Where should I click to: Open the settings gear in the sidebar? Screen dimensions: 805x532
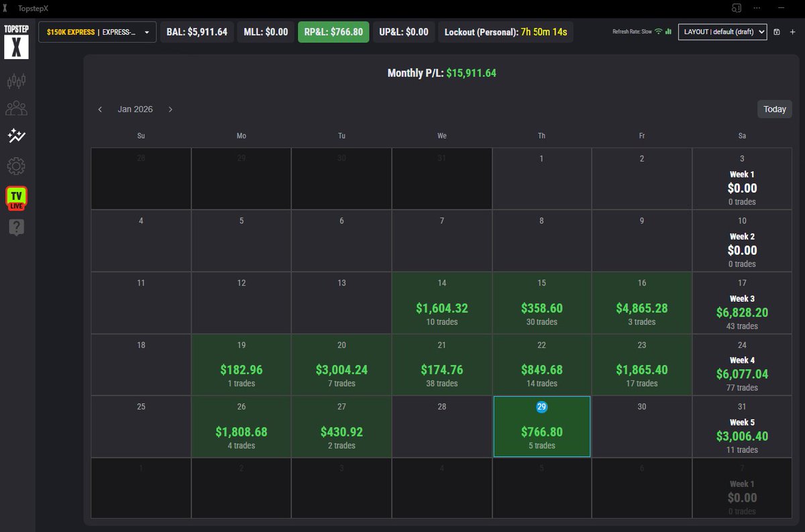pyautogui.click(x=17, y=166)
